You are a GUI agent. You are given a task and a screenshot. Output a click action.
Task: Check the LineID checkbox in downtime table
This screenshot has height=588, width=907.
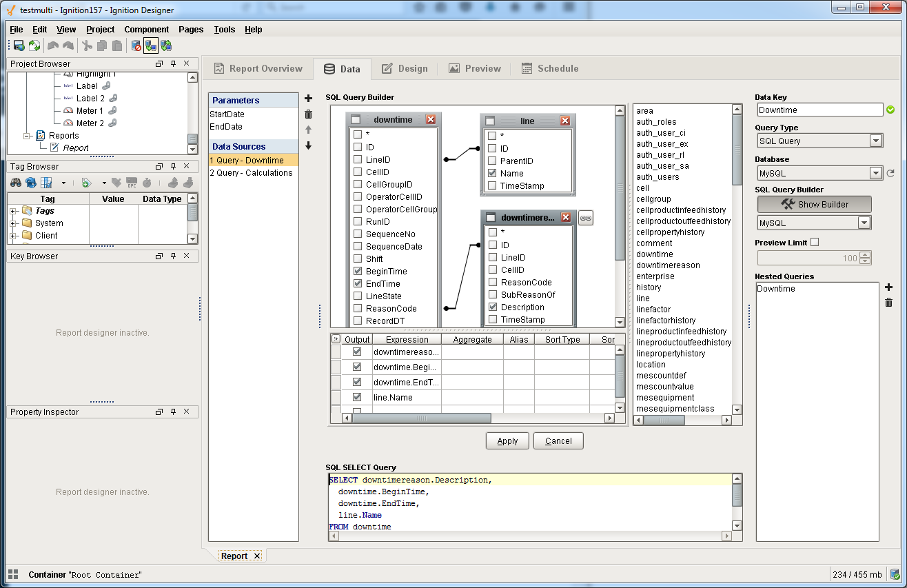(x=358, y=160)
